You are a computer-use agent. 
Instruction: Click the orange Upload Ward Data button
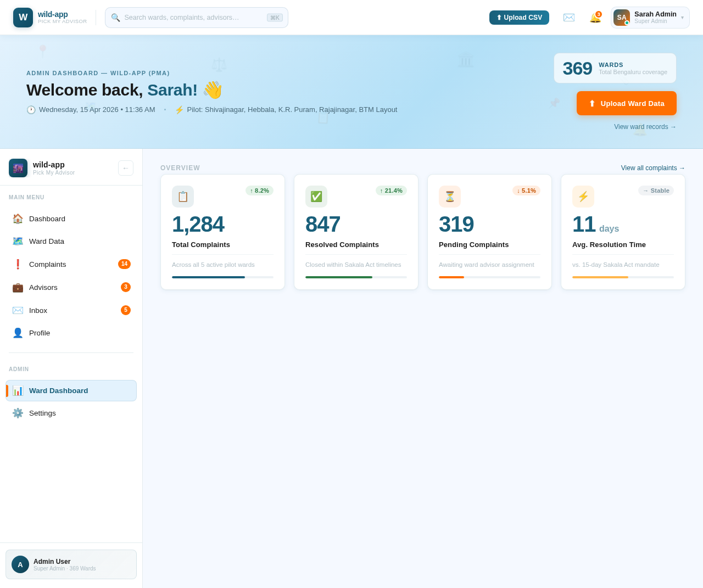[x=627, y=103]
